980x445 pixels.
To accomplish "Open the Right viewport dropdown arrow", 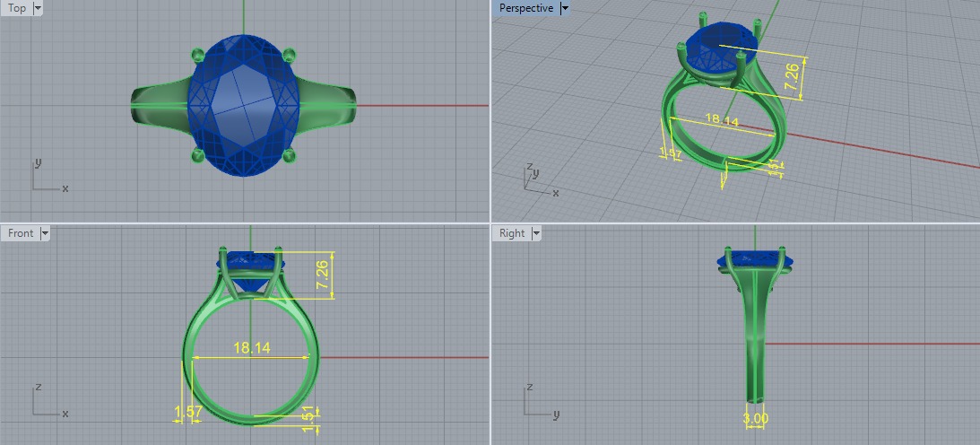I will point(535,233).
